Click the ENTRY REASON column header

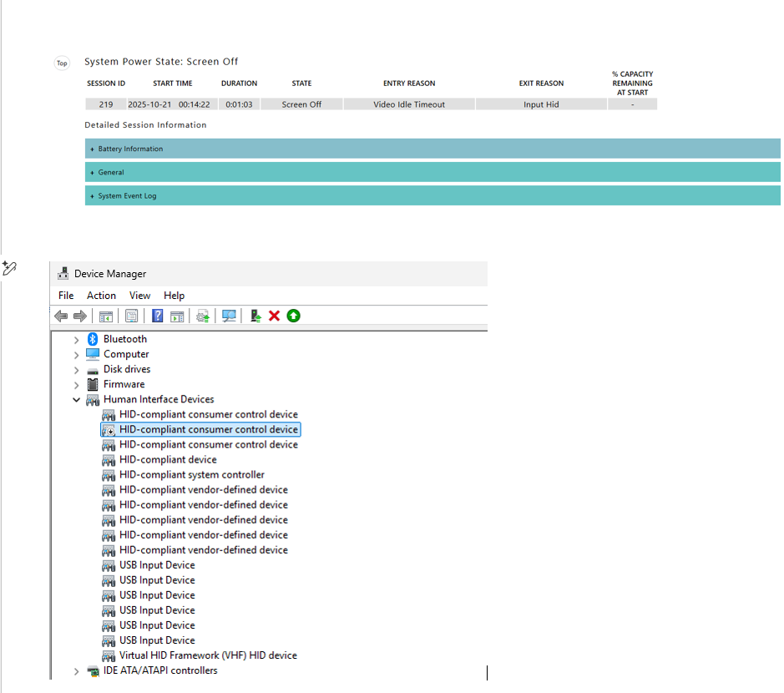pyautogui.click(x=409, y=83)
